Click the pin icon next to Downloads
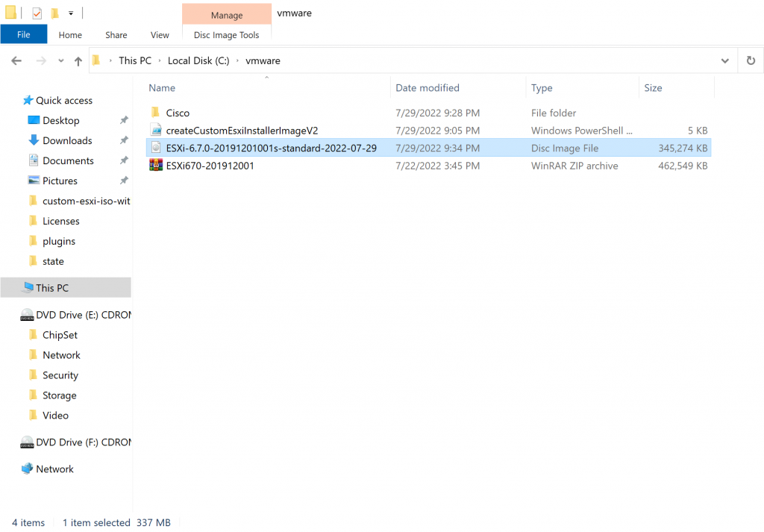Image resolution: width=764 pixels, height=532 pixels. point(125,140)
